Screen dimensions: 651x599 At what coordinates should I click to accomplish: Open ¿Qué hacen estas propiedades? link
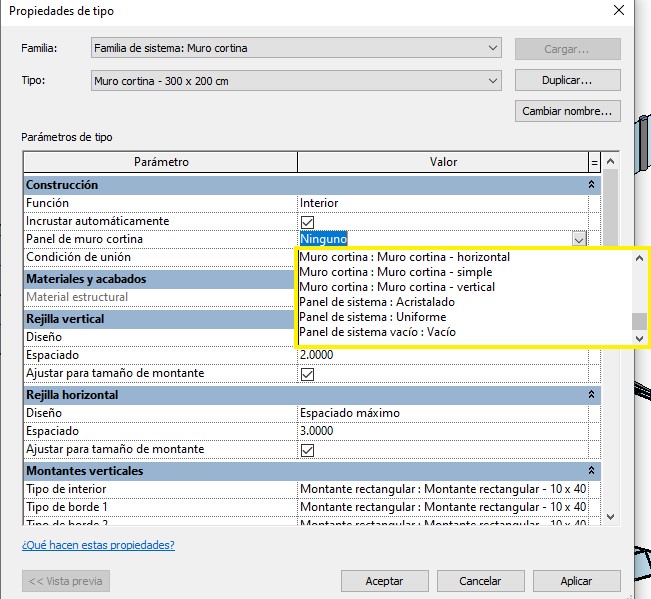tap(98, 545)
